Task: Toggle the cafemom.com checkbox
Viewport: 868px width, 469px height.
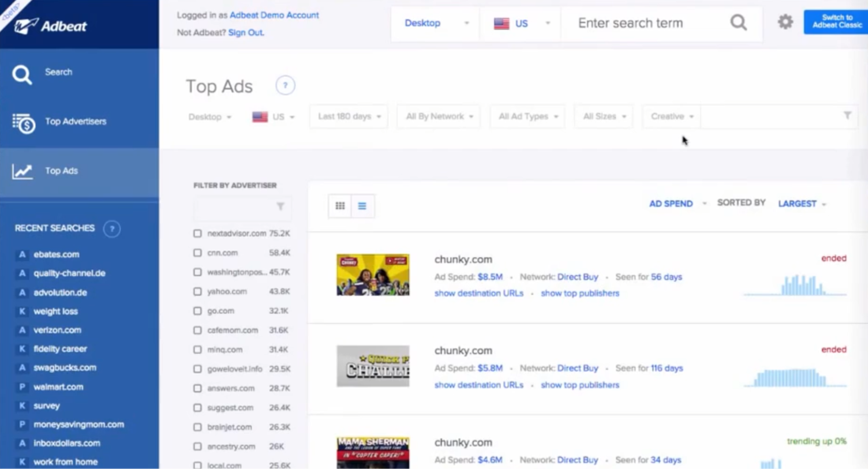Action: [x=198, y=330]
